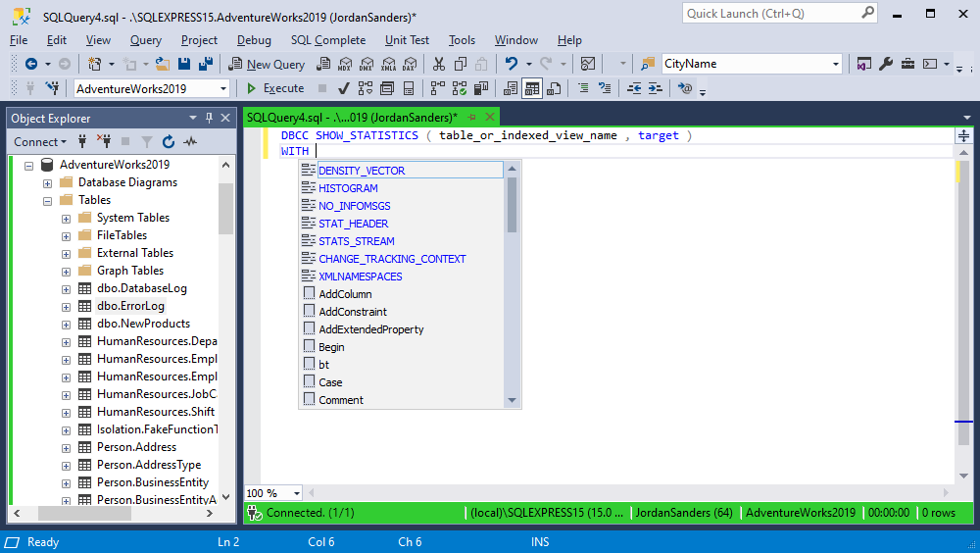980x553 pixels.
Task: Toggle Include Actual Execution Plan
Action: click(437, 89)
